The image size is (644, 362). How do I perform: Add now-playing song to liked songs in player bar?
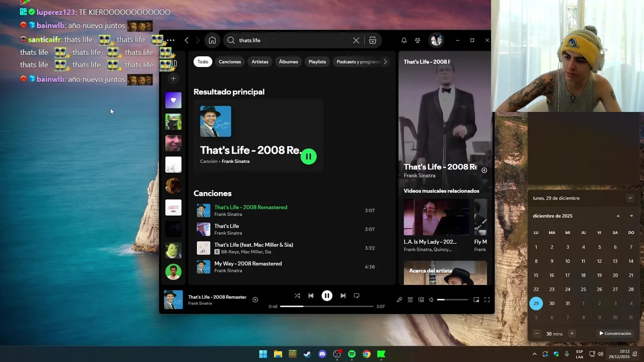pos(255,300)
